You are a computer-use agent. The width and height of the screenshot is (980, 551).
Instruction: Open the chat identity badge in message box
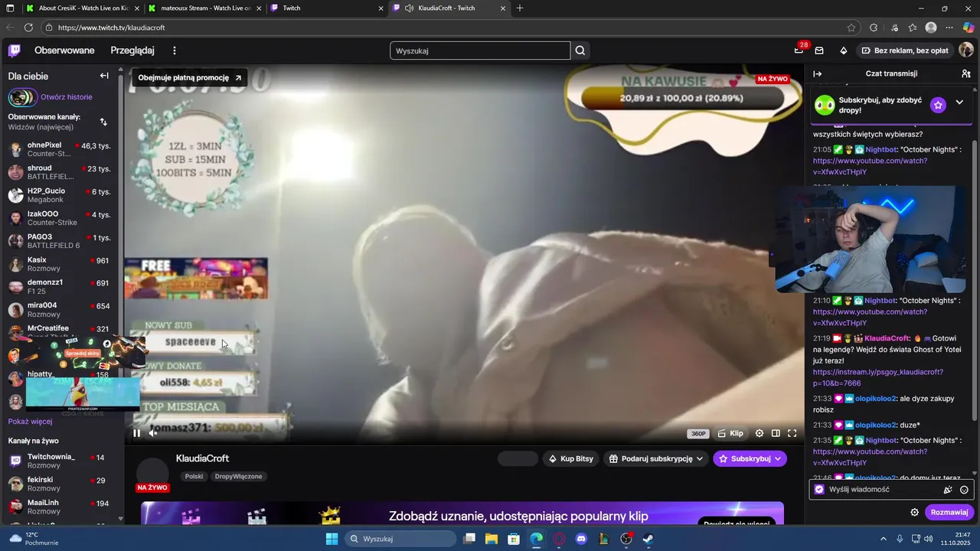point(819,489)
